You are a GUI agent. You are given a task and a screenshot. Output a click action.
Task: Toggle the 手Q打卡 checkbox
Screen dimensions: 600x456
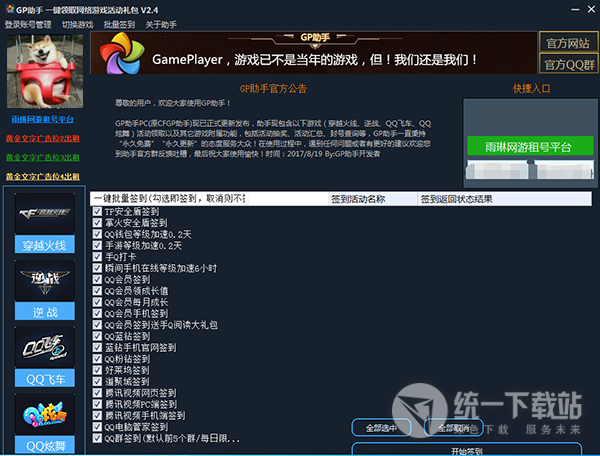coord(97,257)
